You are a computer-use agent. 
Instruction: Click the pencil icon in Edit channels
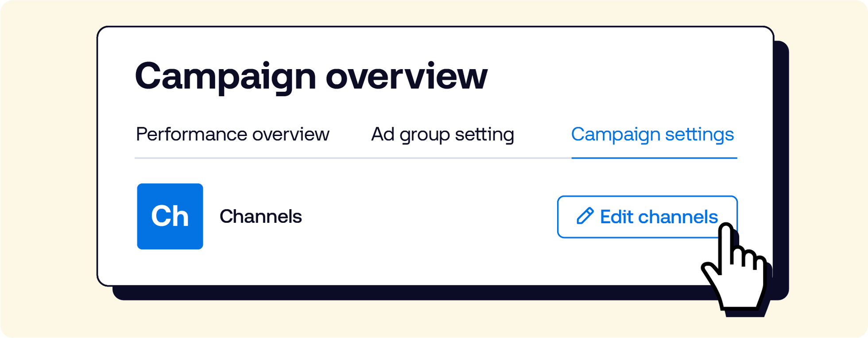pyautogui.click(x=585, y=216)
